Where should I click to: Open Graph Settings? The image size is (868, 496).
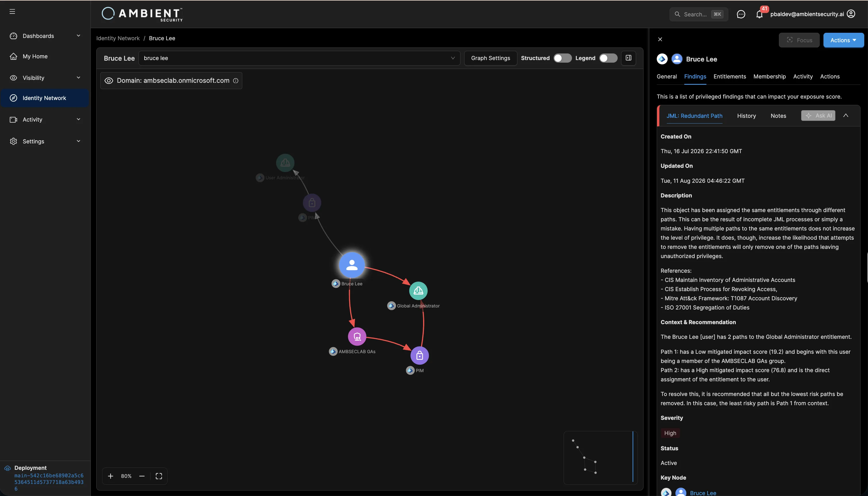(x=491, y=58)
